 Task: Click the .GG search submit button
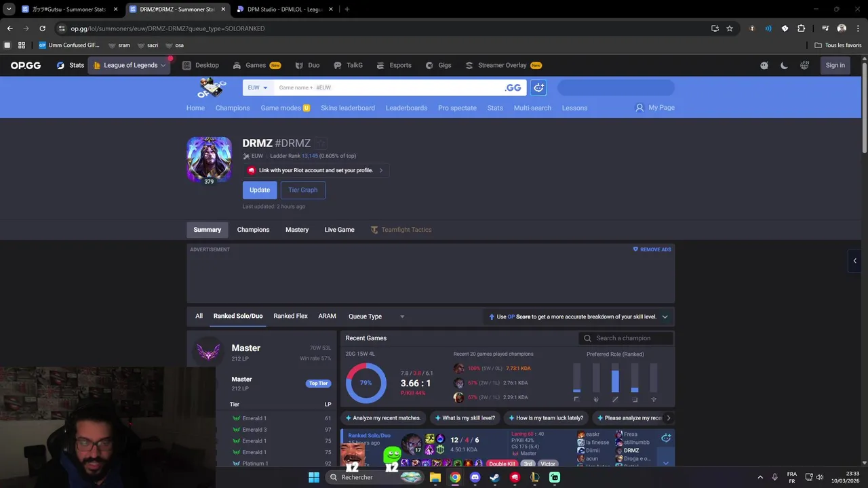513,87
